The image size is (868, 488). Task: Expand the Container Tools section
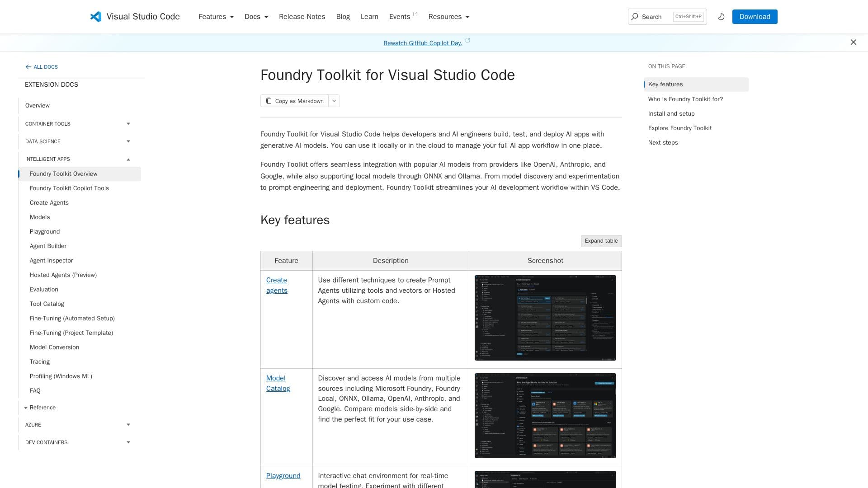128,124
